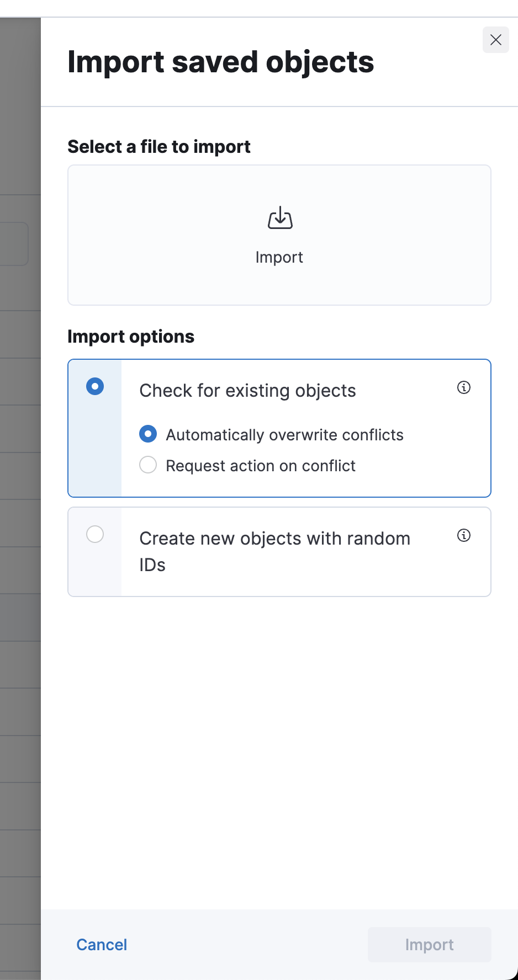Click the Import saved objects heading
Image resolution: width=518 pixels, height=980 pixels.
tap(220, 62)
